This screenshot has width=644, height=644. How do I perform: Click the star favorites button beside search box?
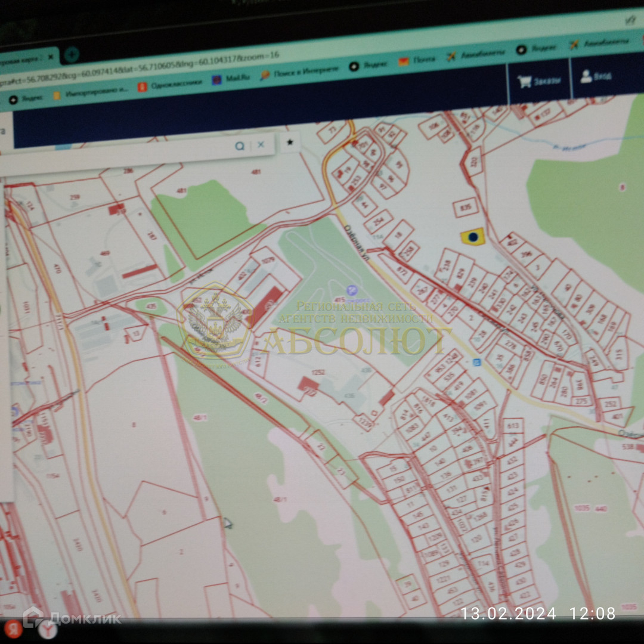(x=290, y=142)
